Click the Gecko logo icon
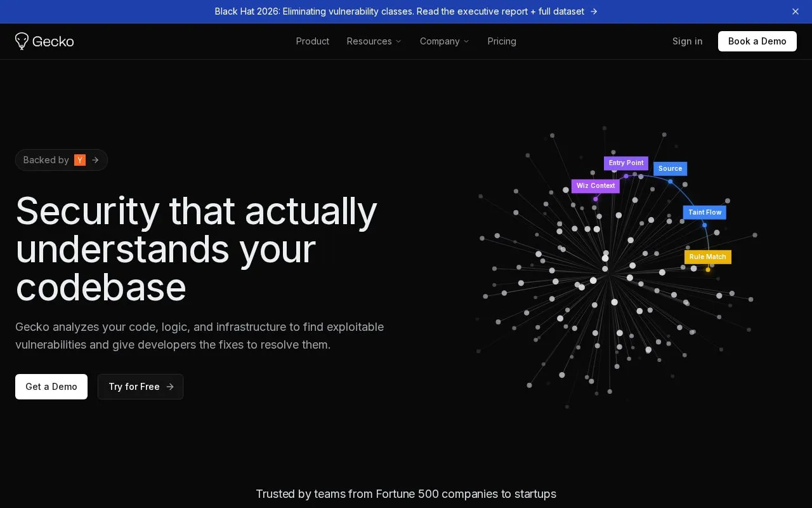 point(22,41)
